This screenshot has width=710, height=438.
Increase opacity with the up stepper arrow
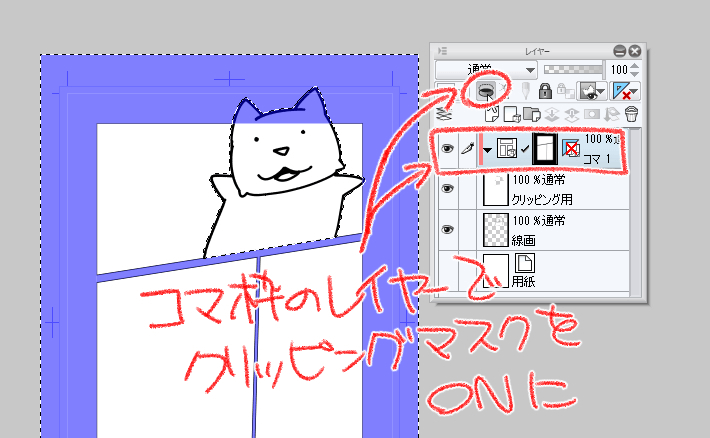[634, 66]
